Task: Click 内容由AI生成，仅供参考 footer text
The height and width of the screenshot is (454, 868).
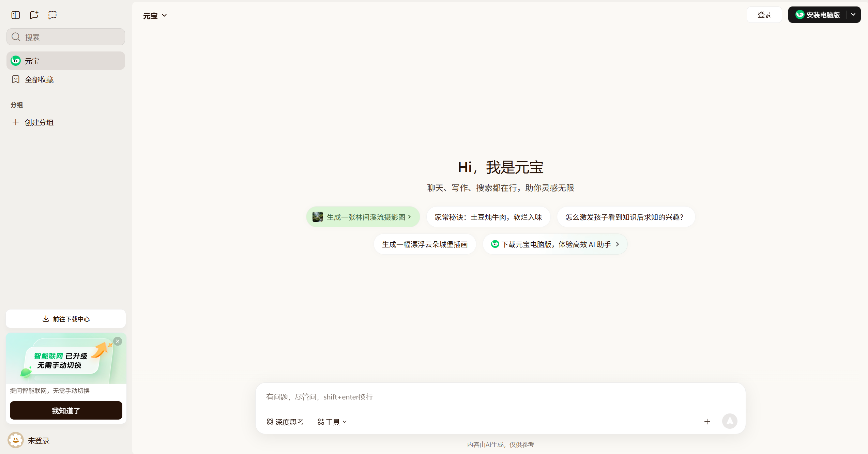Action: coord(500,444)
